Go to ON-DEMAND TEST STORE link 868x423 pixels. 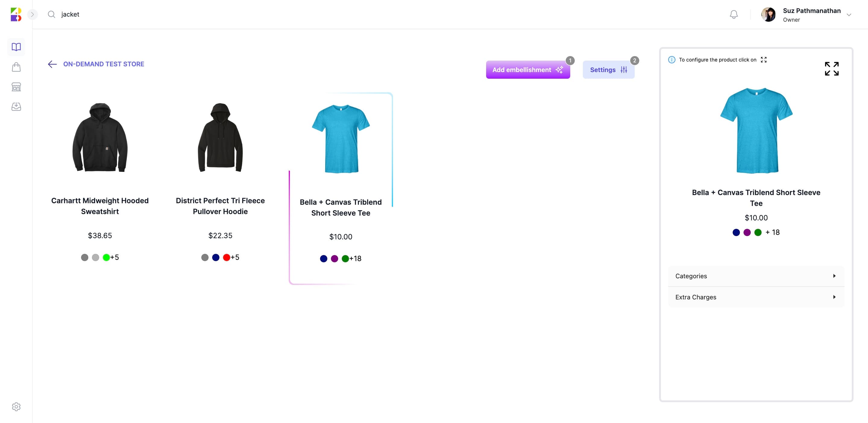103,64
